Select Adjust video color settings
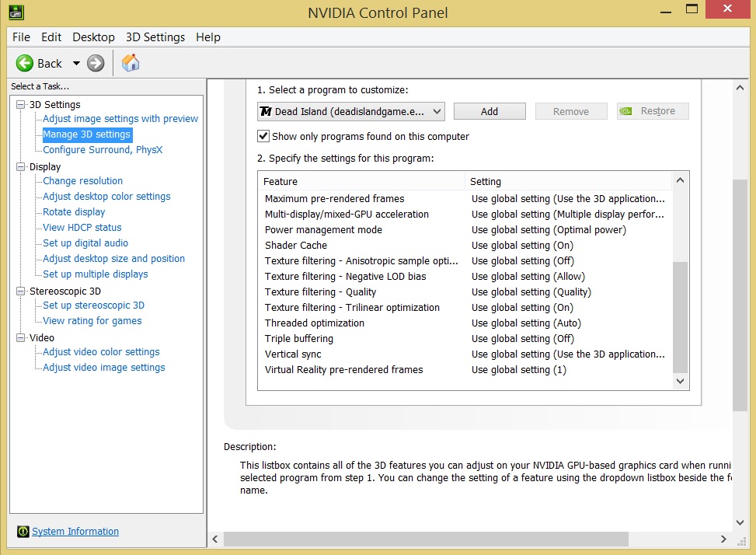The width and height of the screenshot is (756, 555). click(101, 352)
